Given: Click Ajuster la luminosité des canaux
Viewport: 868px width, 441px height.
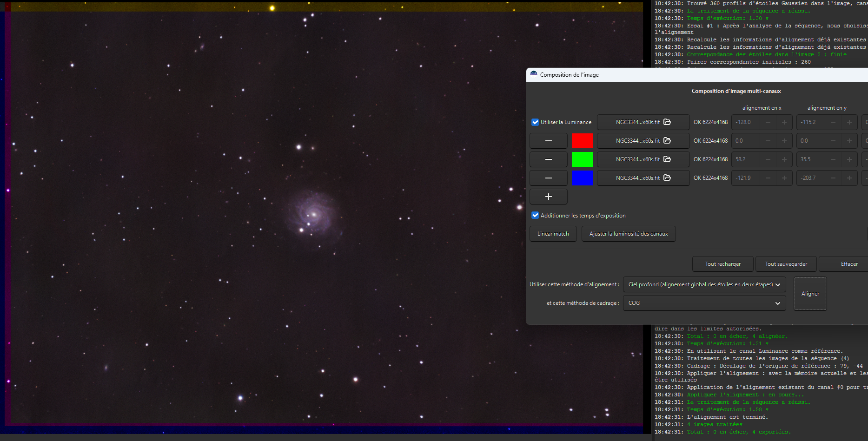Looking at the screenshot, I should point(629,234).
